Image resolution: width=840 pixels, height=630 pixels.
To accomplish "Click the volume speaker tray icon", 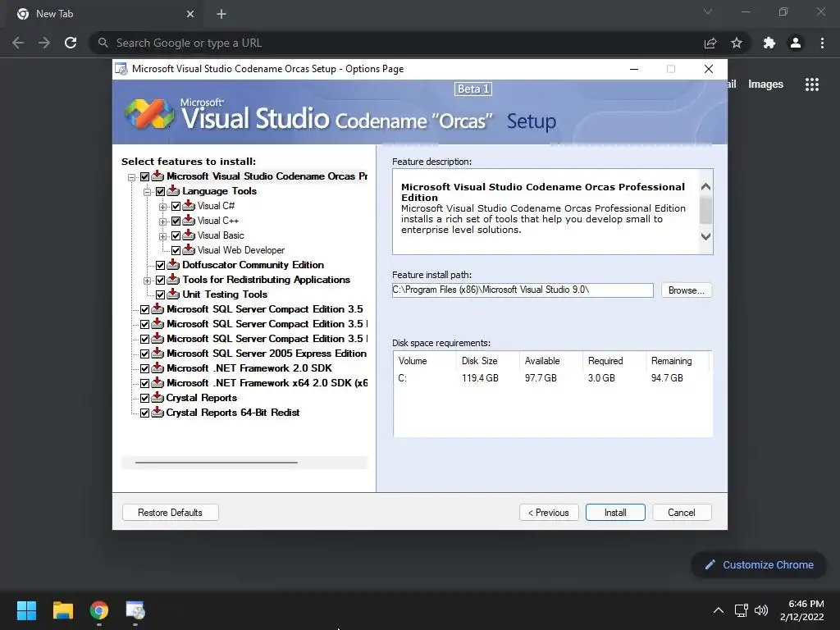I will coord(760,610).
